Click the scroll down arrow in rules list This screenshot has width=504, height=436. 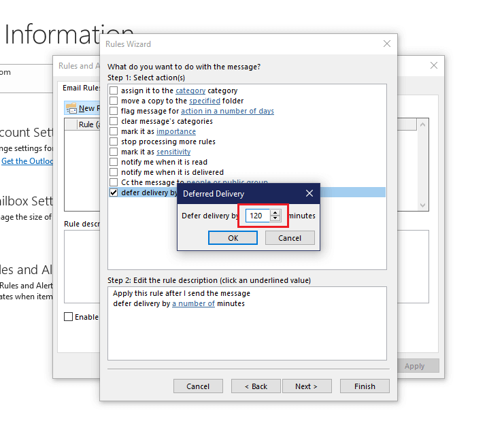422,205
